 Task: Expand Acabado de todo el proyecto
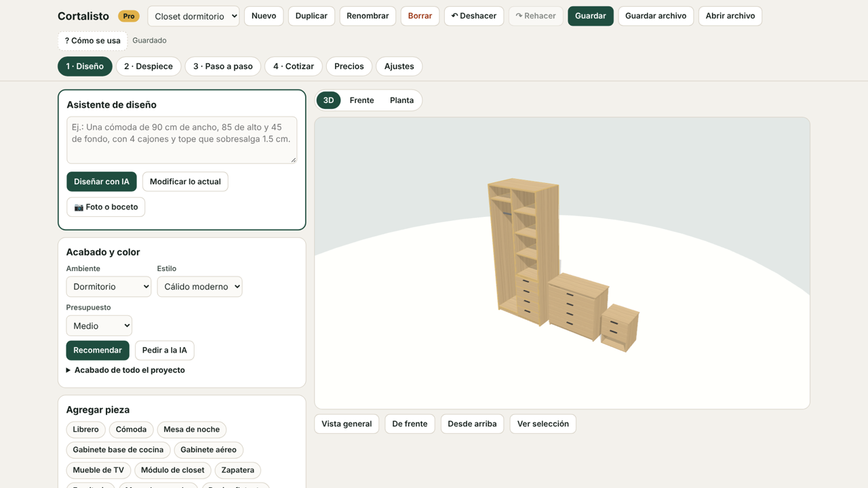pos(125,370)
